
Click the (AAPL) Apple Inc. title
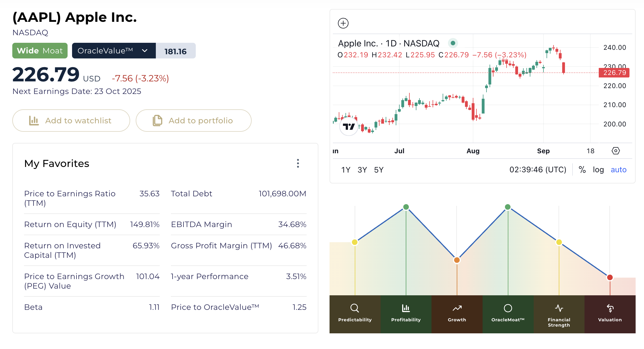(75, 17)
